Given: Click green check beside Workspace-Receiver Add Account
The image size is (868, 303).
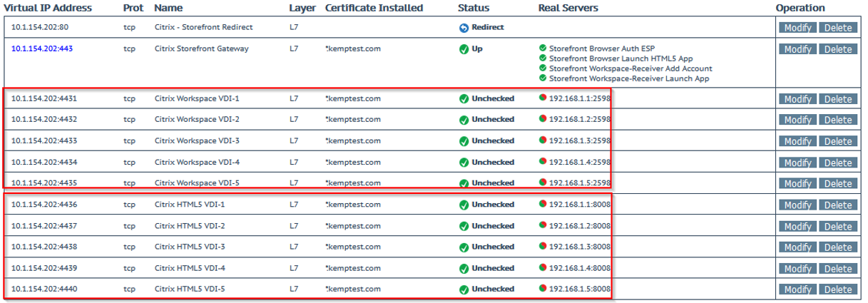Looking at the screenshot, I should pos(543,68).
